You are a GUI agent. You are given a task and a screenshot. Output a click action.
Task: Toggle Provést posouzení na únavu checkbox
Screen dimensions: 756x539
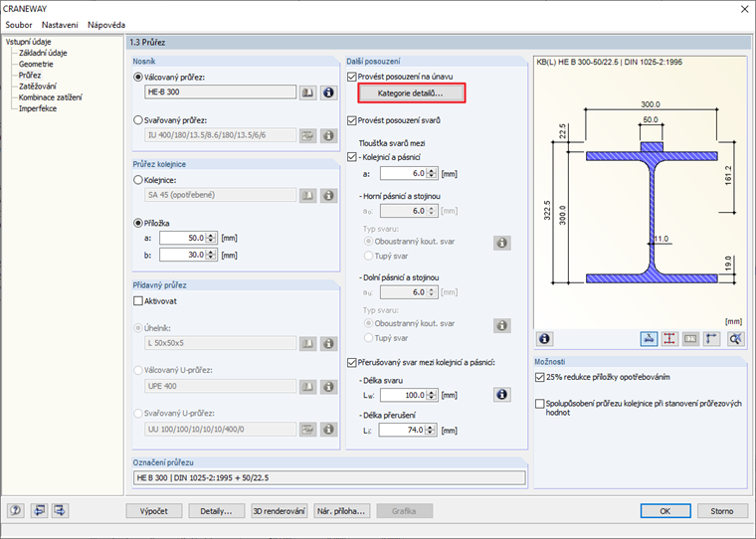[352, 77]
